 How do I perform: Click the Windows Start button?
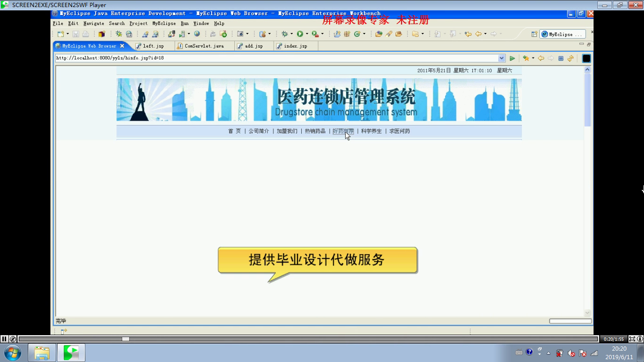coord(13,353)
